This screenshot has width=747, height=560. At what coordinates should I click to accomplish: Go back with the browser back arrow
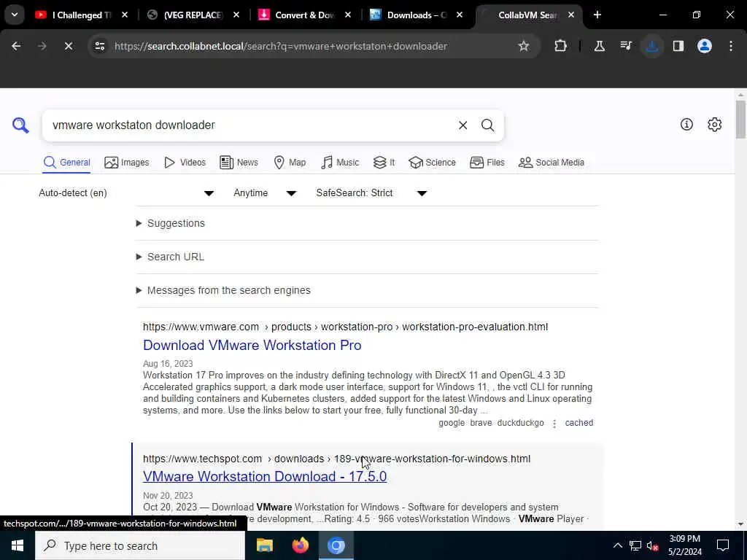click(x=16, y=46)
